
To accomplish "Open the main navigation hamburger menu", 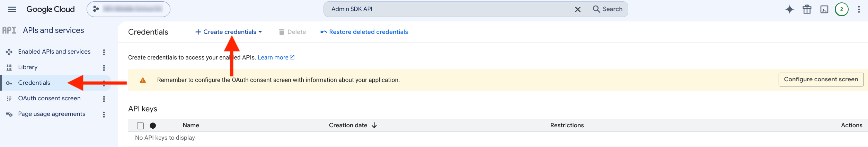I will point(12,9).
